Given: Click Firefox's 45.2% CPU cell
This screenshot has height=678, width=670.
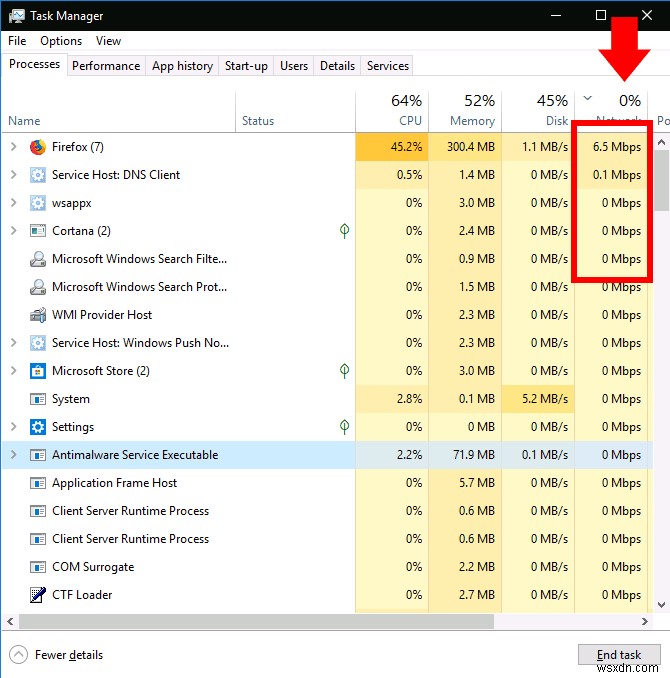Looking at the screenshot, I should 392,147.
